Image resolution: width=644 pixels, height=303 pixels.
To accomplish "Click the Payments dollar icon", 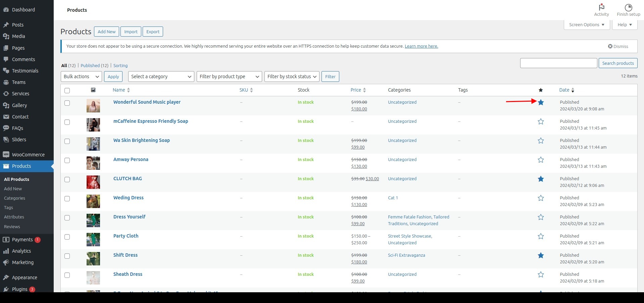I will coord(6,240).
